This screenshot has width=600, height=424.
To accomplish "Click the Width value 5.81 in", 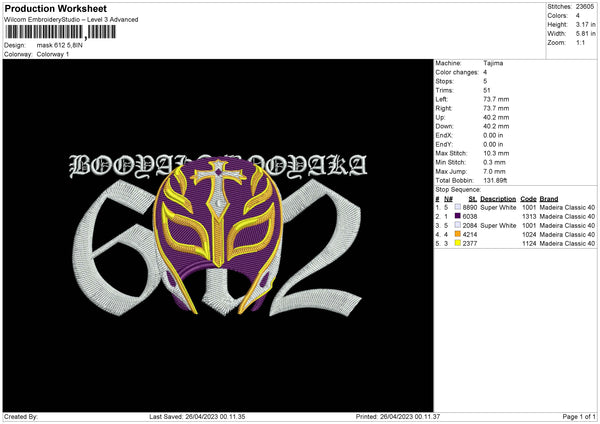I will (585, 34).
